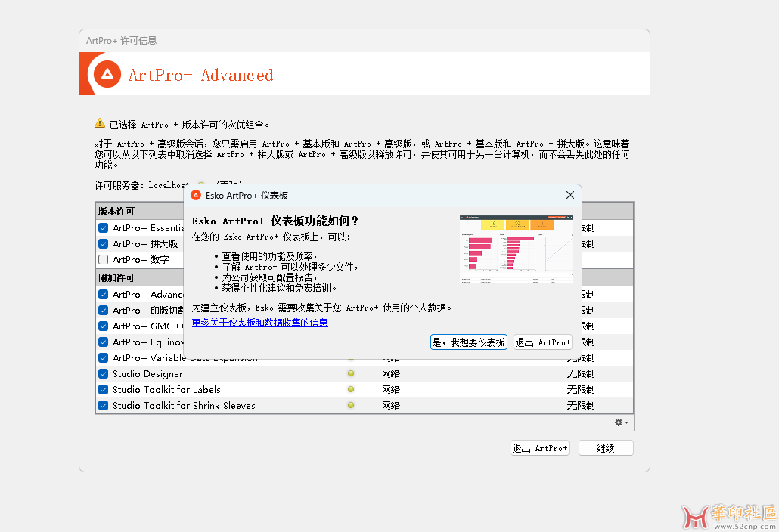Toggle ArtPro+ GMG add-on checkbox
Viewport: 779px width, 532px height.
pos(104,326)
